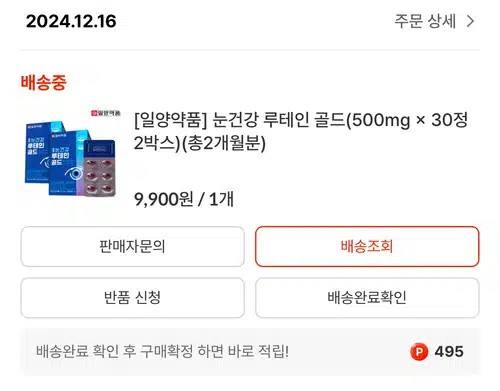Viewport: 500px width, 391px height.
Task: Open the 눈건강 루테인 골드 product title
Action: click(x=301, y=131)
